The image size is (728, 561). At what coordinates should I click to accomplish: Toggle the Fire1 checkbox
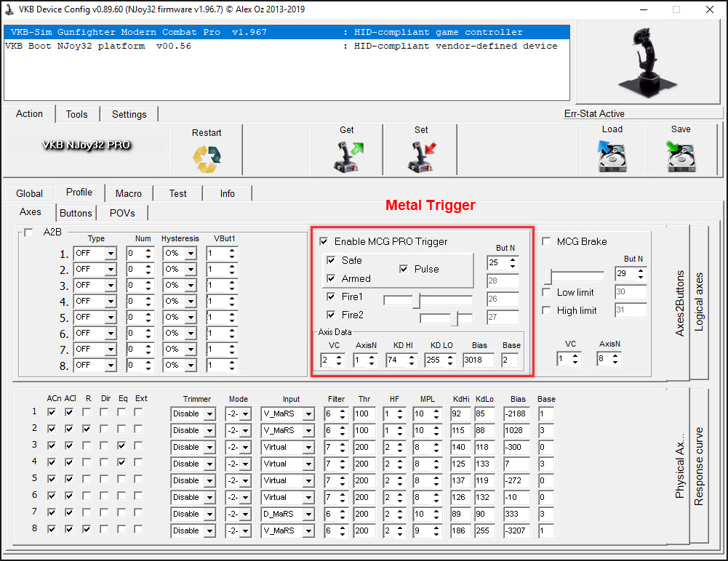(x=331, y=296)
